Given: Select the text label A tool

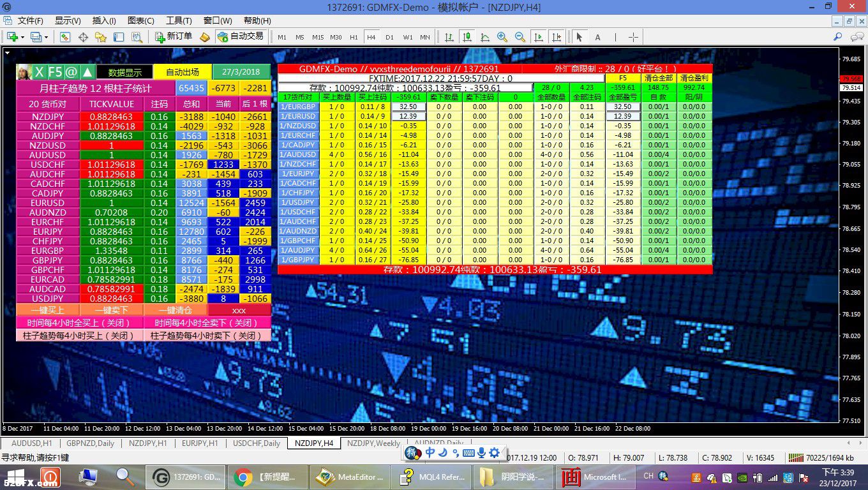Looking at the screenshot, I should coord(598,37).
